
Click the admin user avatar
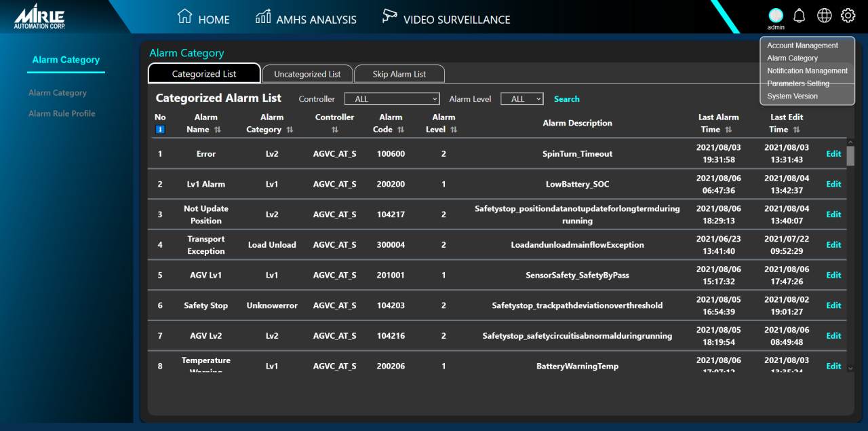tap(776, 16)
